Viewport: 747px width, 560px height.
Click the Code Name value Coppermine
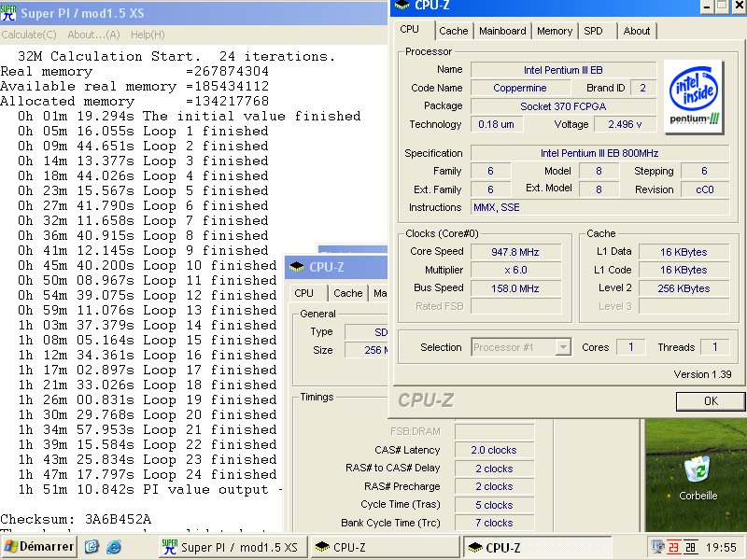click(520, 88)
